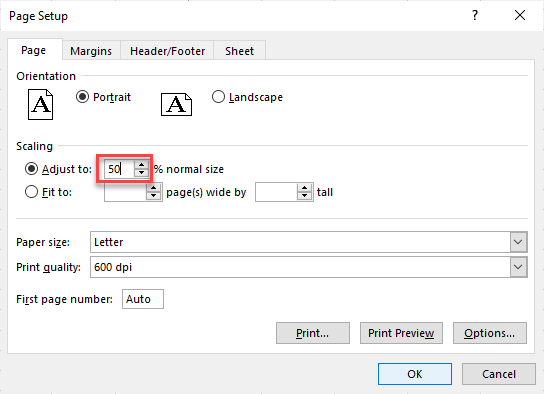
Task: Click the Print Preview button
Action: [401, 333]
